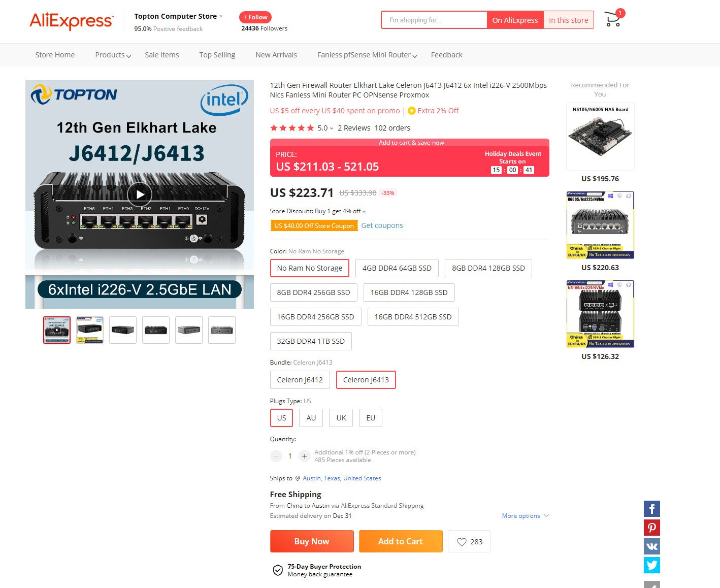Open the Top Selling tab
This screenshot has width=720, height=588.
tap(217, 55)
